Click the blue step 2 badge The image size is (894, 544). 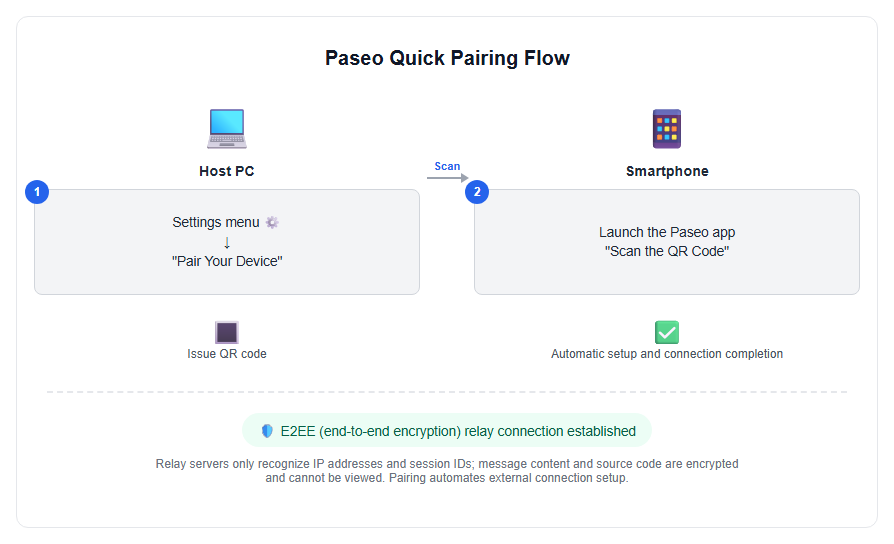click(477, 192)
